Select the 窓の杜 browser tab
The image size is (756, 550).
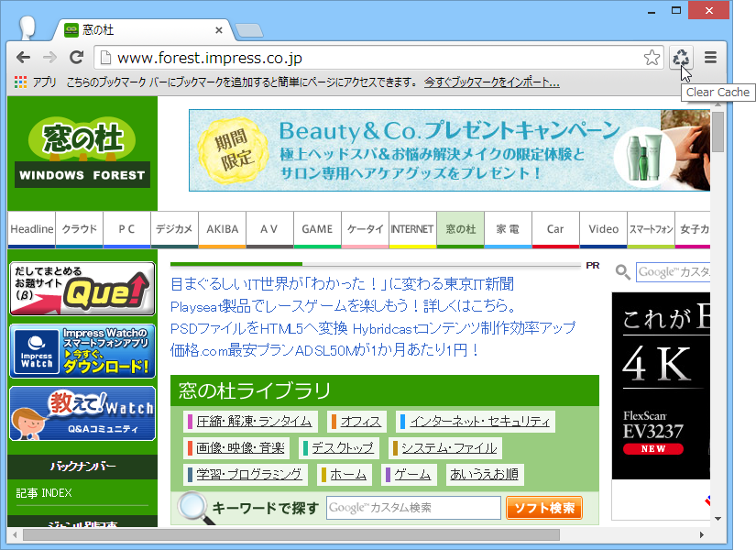point(101,28)
